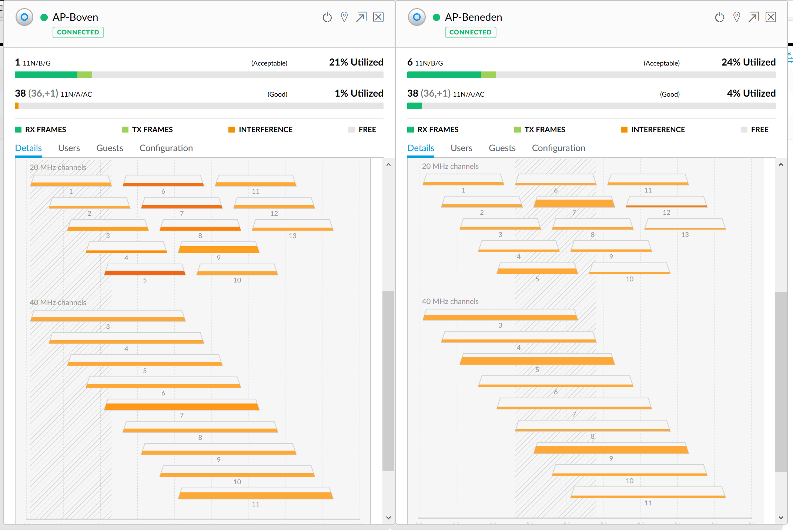Viewport: 793px width, 532px height.
Task: Click AP-Beneden channel 38 utilization bar
Action: point(591,106)
